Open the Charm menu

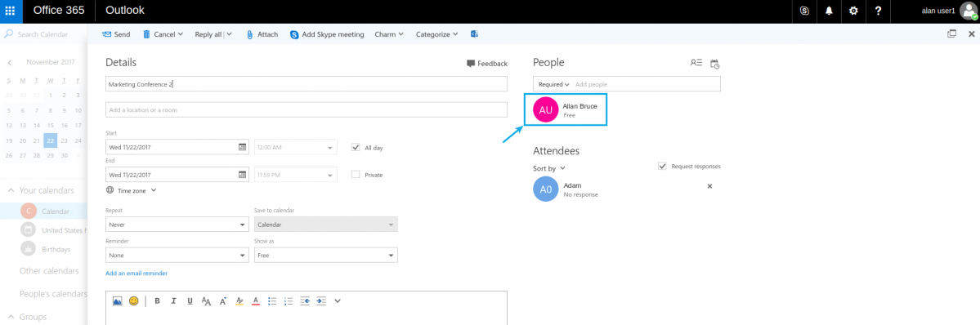(x=389, y=34)
